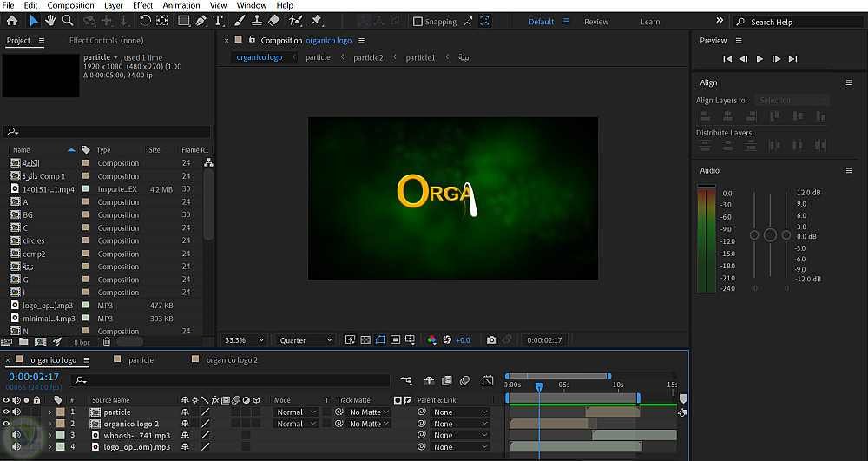Select the Horizontal Type tool
Screen dimensions: 868x461
click(x=217, y=21)
